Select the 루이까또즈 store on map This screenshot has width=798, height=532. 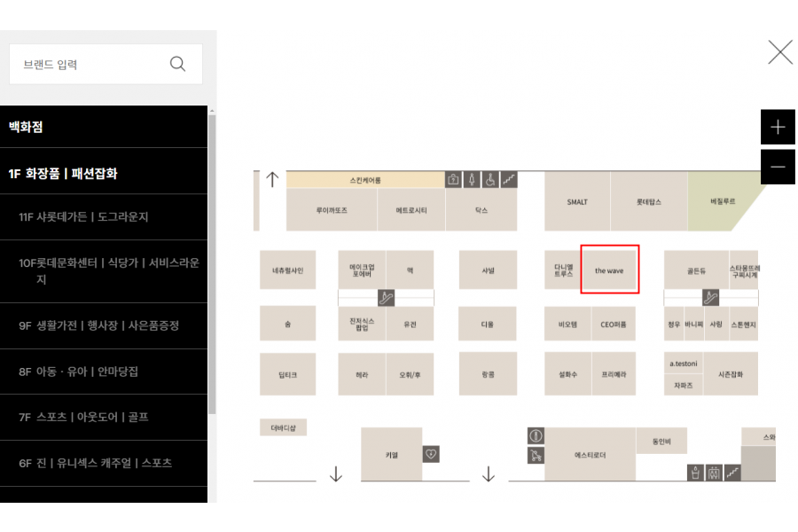[332, 210]
